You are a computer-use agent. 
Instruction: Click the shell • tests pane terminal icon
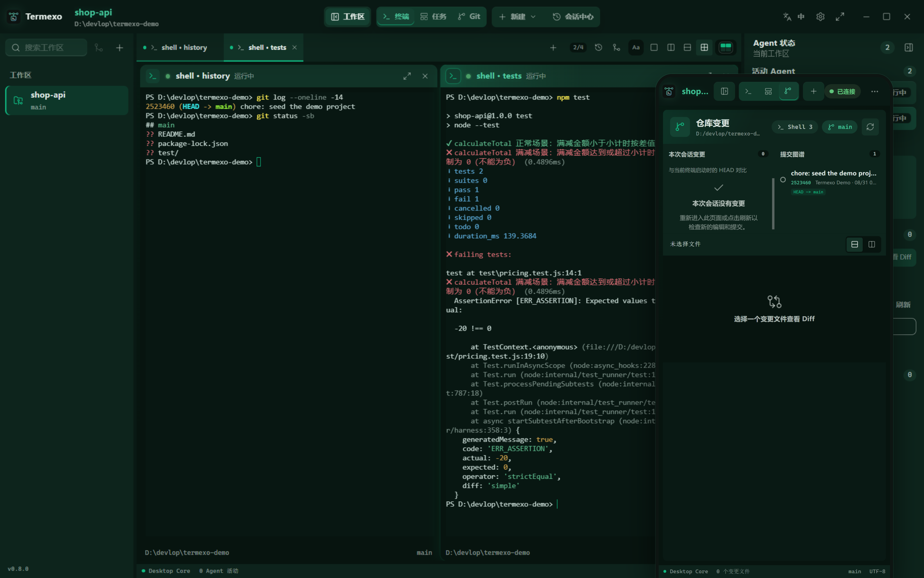tap(453, 76)
